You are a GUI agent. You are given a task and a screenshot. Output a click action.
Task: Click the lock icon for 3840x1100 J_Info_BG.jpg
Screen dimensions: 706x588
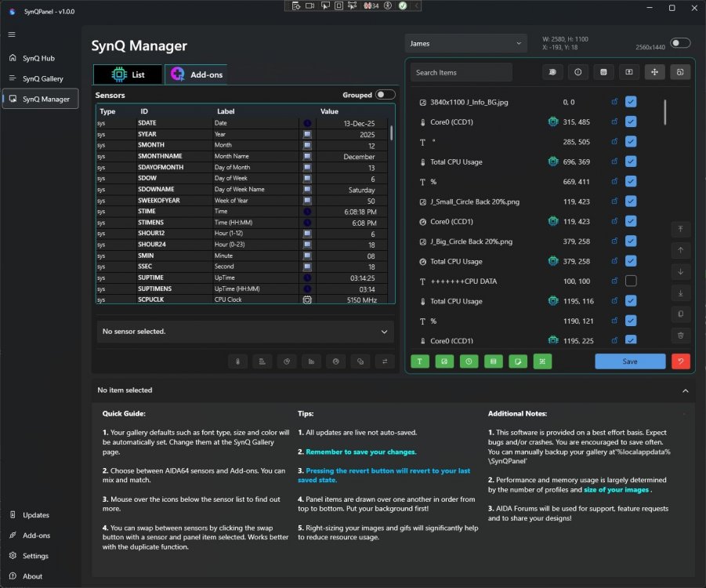click(x=614, y=102)
